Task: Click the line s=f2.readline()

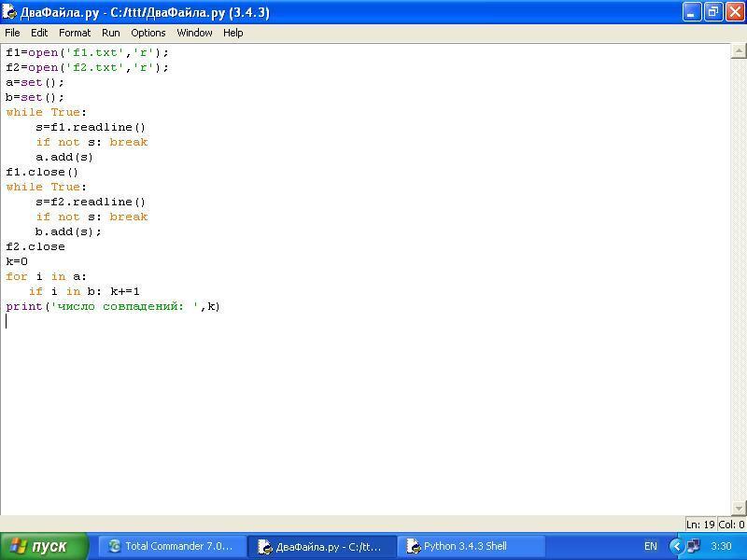Action: click(91, 202)
